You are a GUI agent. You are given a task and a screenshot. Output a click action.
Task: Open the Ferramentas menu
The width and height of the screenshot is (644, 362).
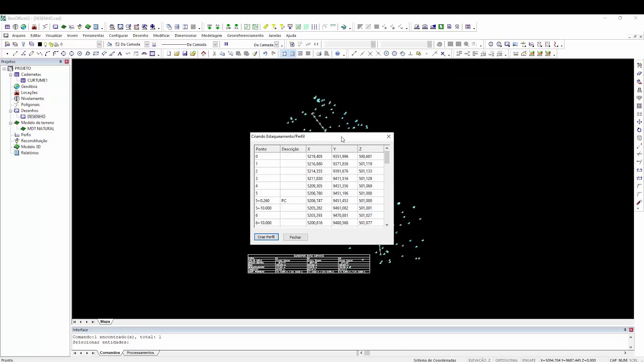coord(93,36)
